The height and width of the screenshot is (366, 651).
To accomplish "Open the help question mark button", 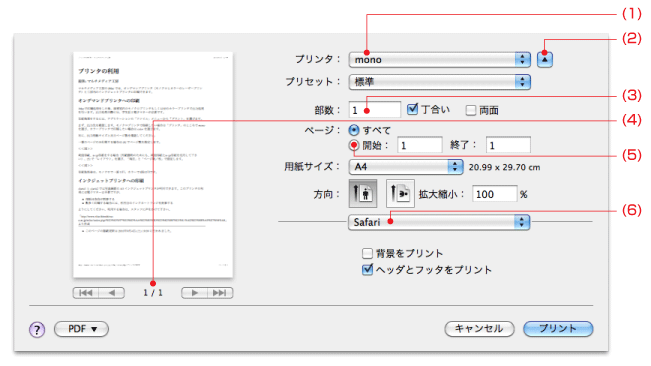I will (x=37, y=330).
